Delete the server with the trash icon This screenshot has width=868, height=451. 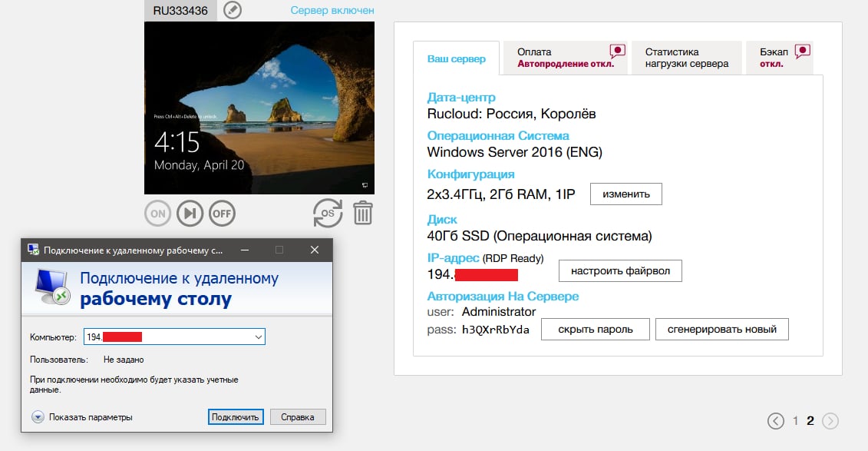[x=362, y=213]
